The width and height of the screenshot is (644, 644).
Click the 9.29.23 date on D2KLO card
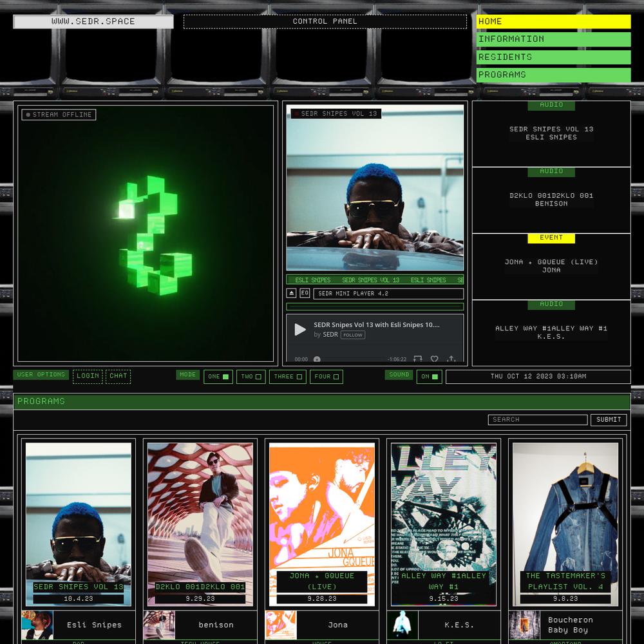[x=200, y=599]
